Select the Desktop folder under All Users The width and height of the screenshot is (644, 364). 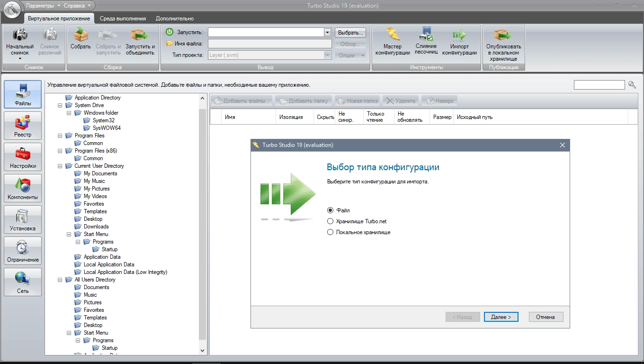[93, 325]
